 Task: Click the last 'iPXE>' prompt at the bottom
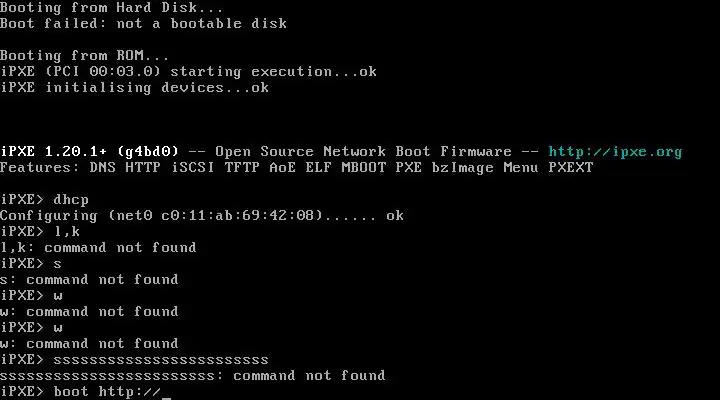click(22, 392)
